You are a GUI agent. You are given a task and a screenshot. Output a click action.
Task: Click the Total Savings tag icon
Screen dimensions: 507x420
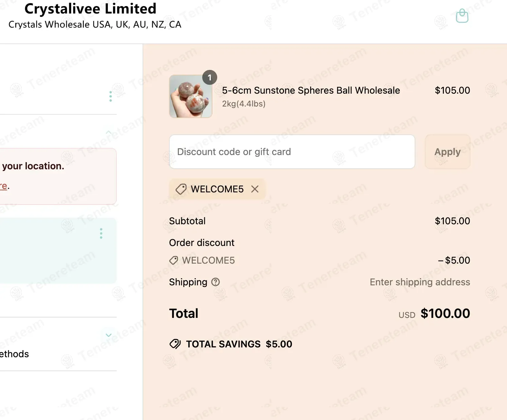click(x=175, y=344)
